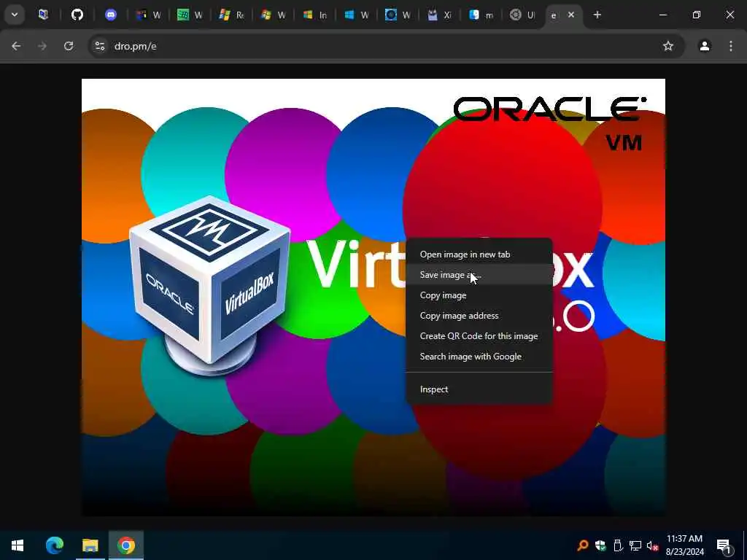The image size is (747, 560).
Task: Bookmark this page with the star icon
Action: [668, 46]
